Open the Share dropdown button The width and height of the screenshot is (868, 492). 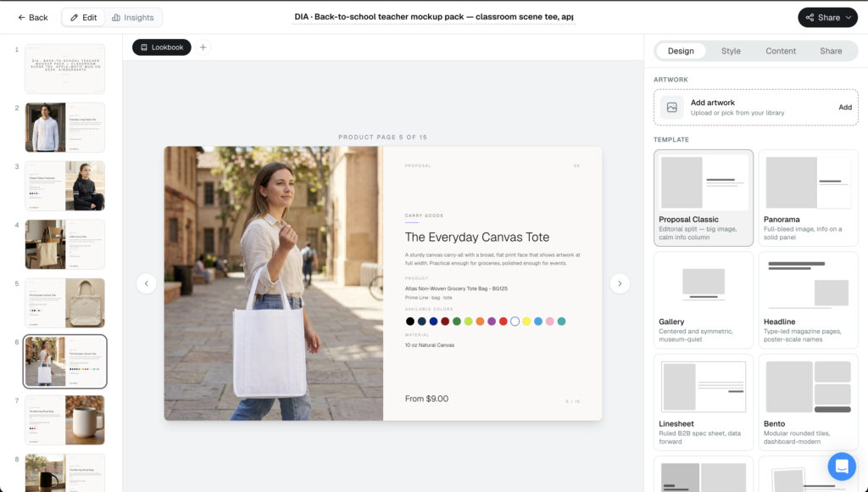click(x=827, y=17)
